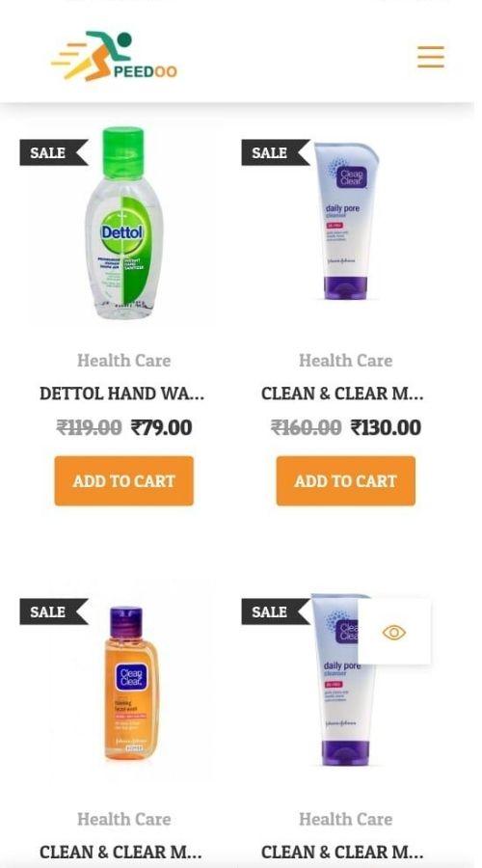Click the Speedoo runner logo

(114, 57)
